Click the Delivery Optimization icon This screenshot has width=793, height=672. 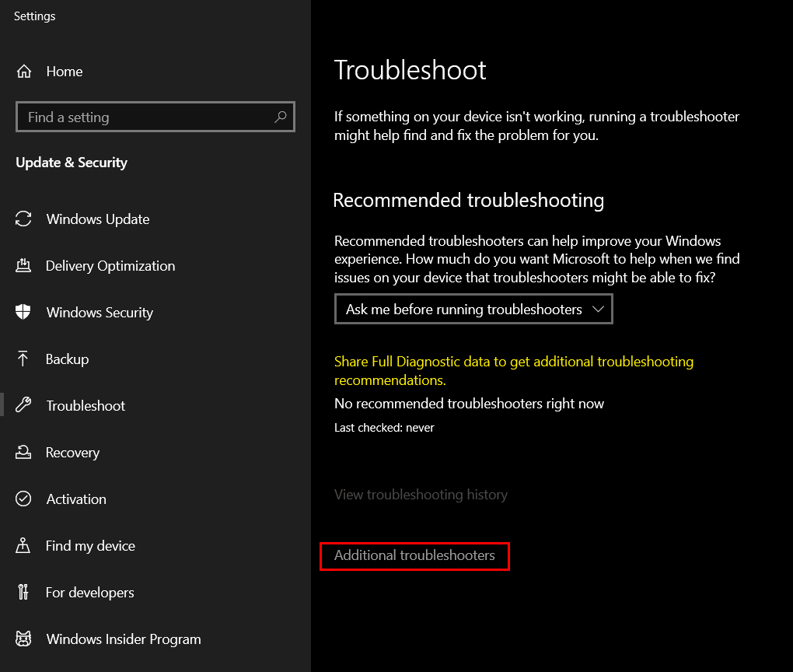[23, 265]
